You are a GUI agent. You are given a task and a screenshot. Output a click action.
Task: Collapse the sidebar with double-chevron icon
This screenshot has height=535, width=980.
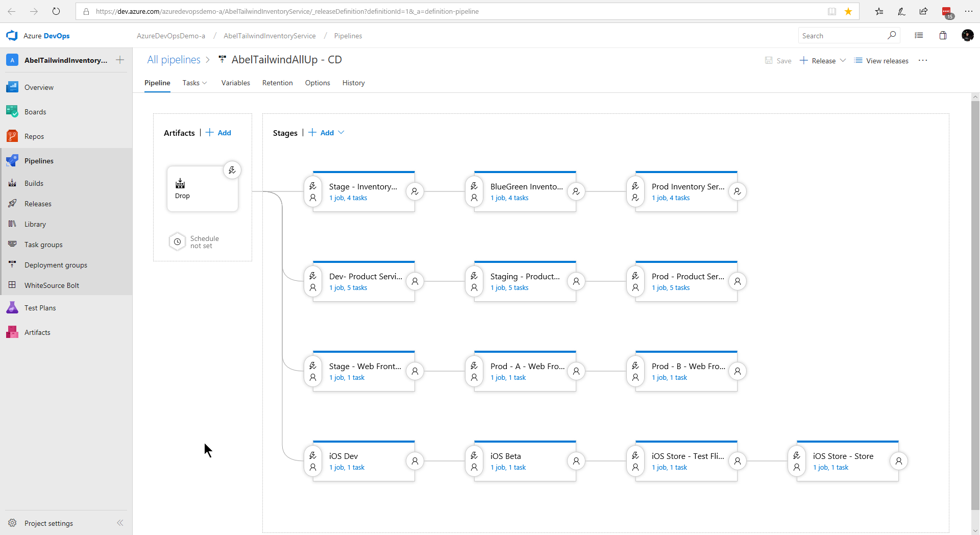coord(120,523)
